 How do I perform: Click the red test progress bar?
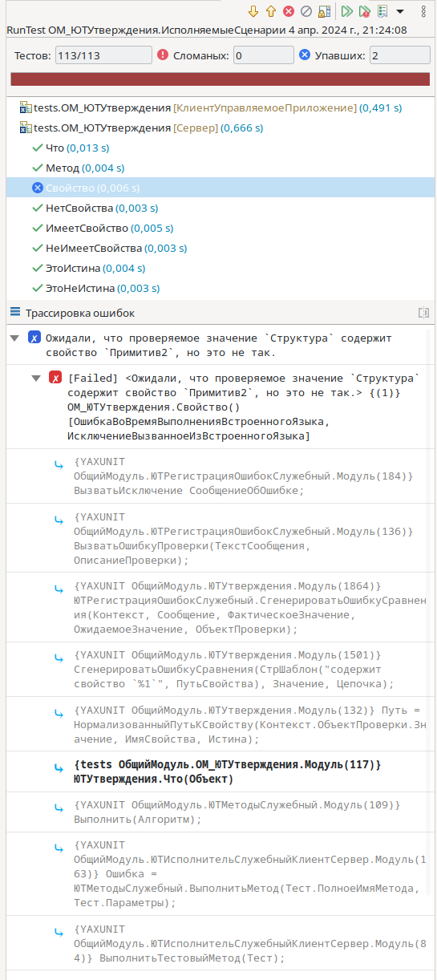coord(218,79)
